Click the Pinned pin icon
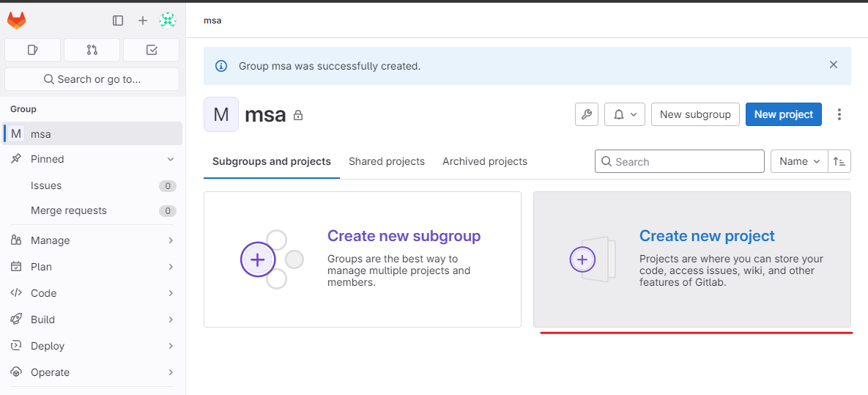Screen dimensions: 868x395 (16, 159)
